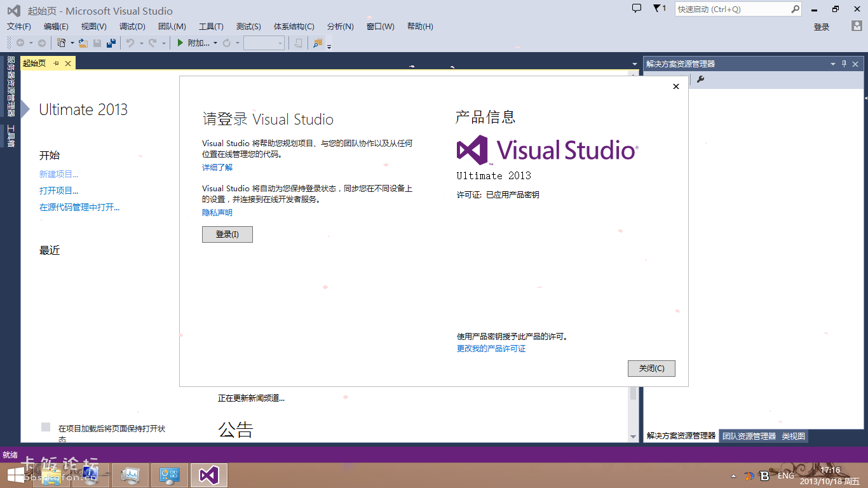Screen dimensions: 868x488
Task: Expand the Attach button dropdown arrow
Action: [x=215, y=43]
